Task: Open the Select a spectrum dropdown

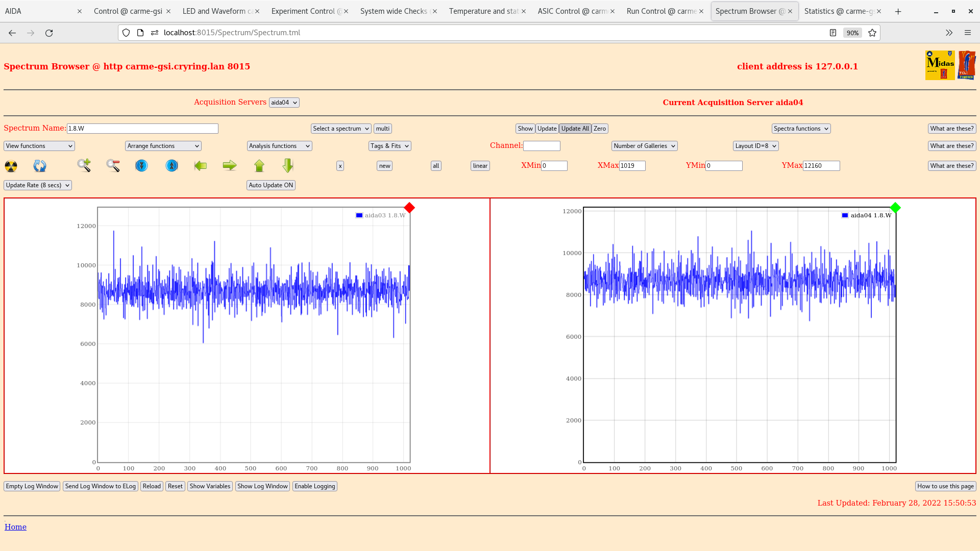Action: pos(341,129)
